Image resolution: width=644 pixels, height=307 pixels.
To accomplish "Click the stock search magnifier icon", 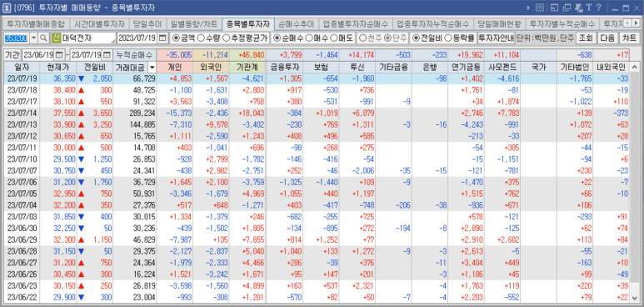I will [x=43, y=38].
